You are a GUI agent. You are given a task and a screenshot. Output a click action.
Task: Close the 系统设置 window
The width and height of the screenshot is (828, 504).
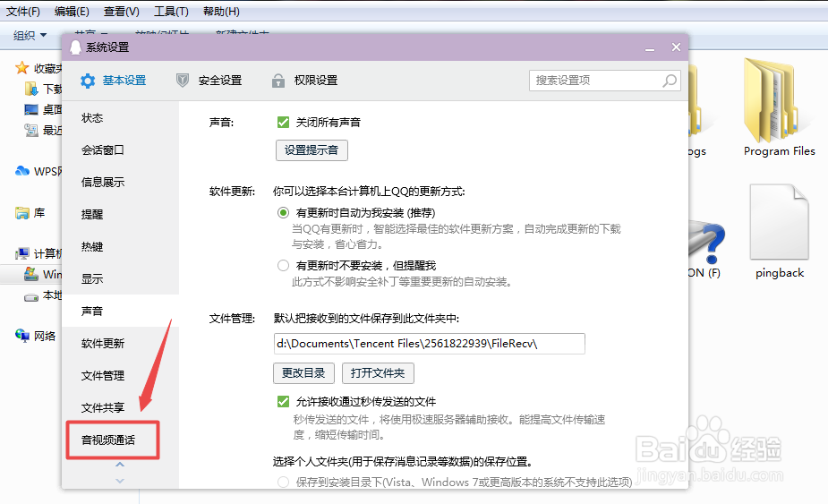[676, 47]
